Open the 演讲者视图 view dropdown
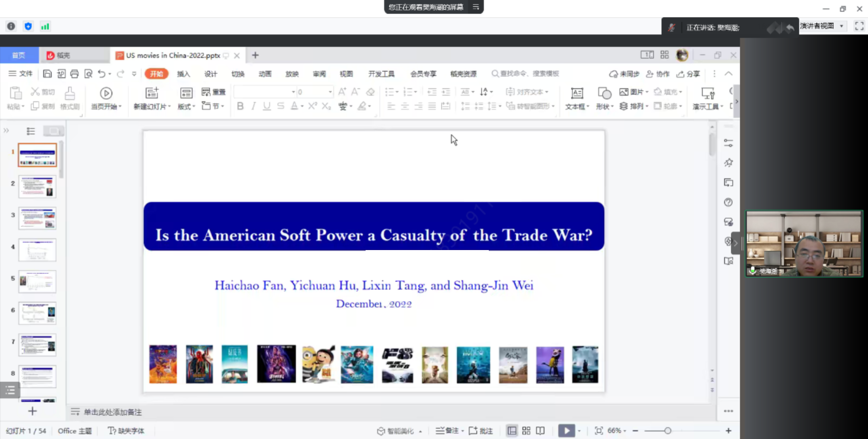Image resolution: width=868 pixels, height=439 pixels. click(841, 26)
